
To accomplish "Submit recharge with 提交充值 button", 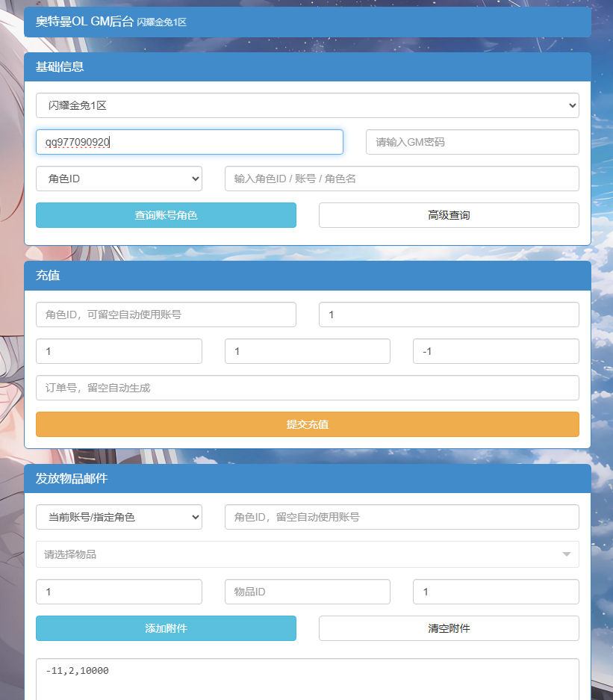I will point(308,424).
